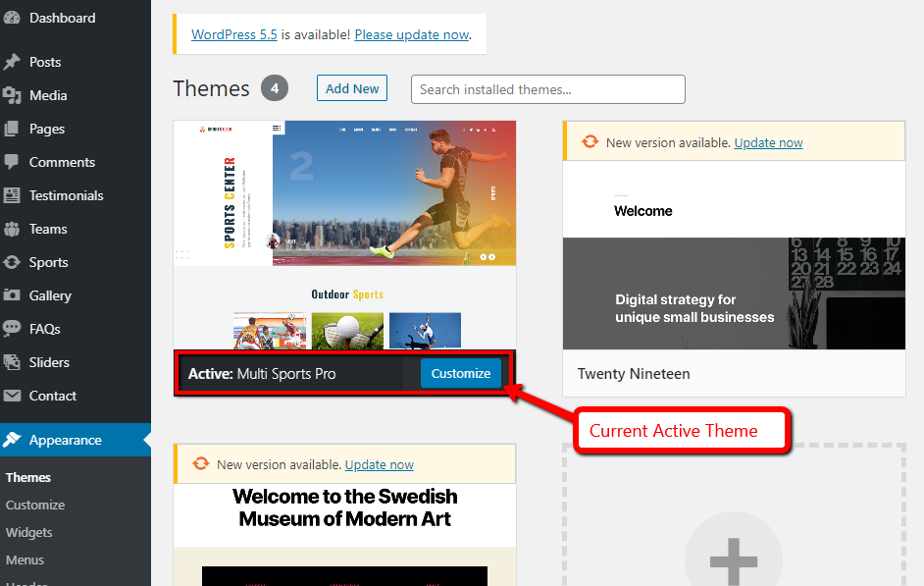Click the Twenty Nineteen theme name
This screenshot has width=924, height=586.
pos(634,374)
